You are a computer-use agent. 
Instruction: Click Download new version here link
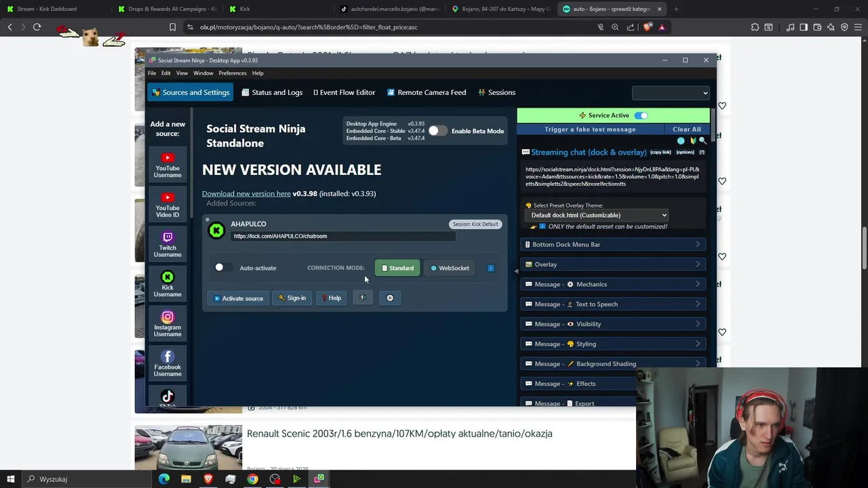[x=246, y=194]
